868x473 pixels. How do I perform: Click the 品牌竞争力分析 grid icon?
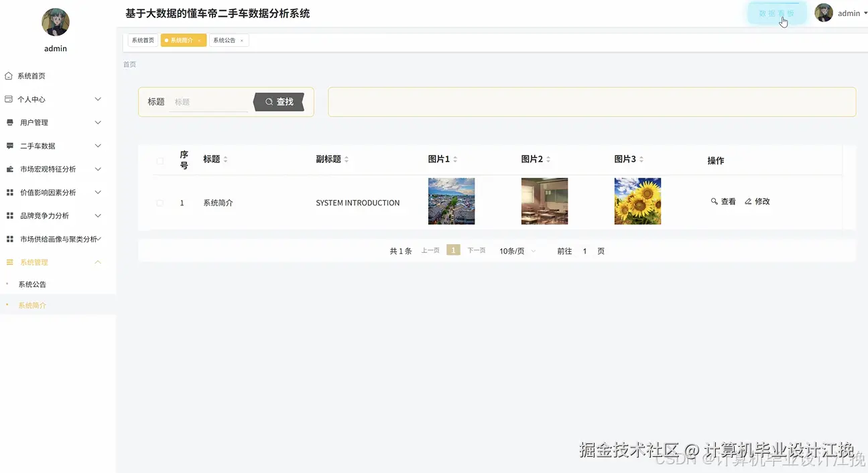point(10,216)
